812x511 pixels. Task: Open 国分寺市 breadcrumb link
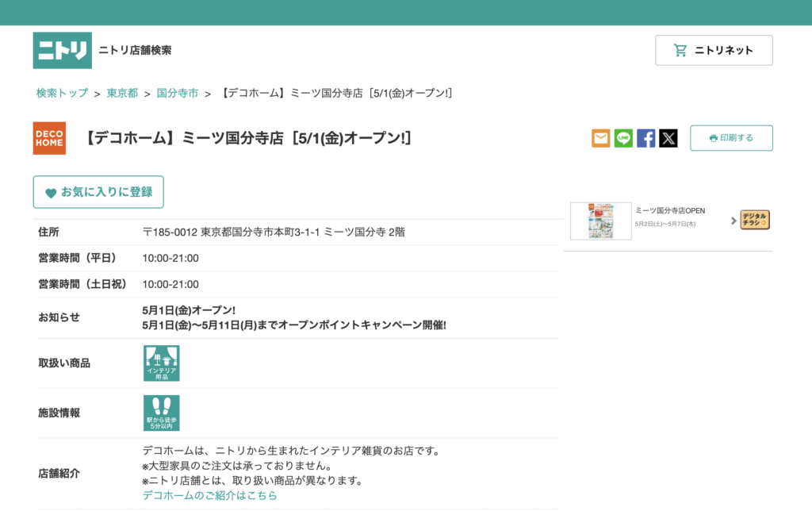pyautogui.click(x=177, y=94)
